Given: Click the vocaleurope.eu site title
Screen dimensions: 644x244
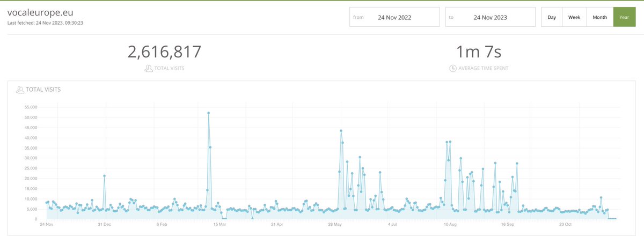Looking at the screenshot, I should click(x=40, y=13).
